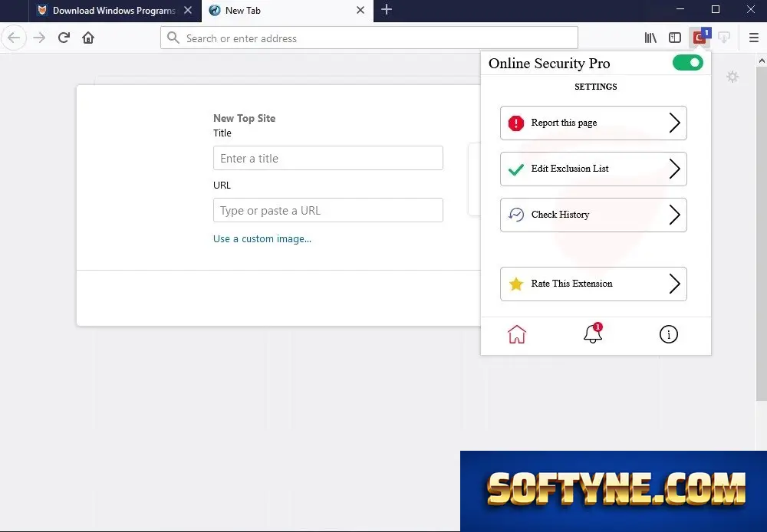Expand Report this page arrow

pyautogui.click(x=674, y=123)
